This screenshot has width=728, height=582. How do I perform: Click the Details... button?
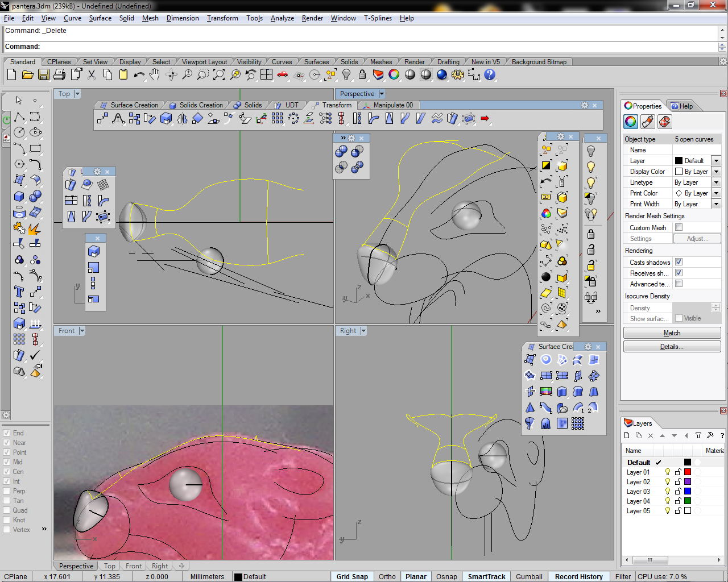tap(672, 347)
